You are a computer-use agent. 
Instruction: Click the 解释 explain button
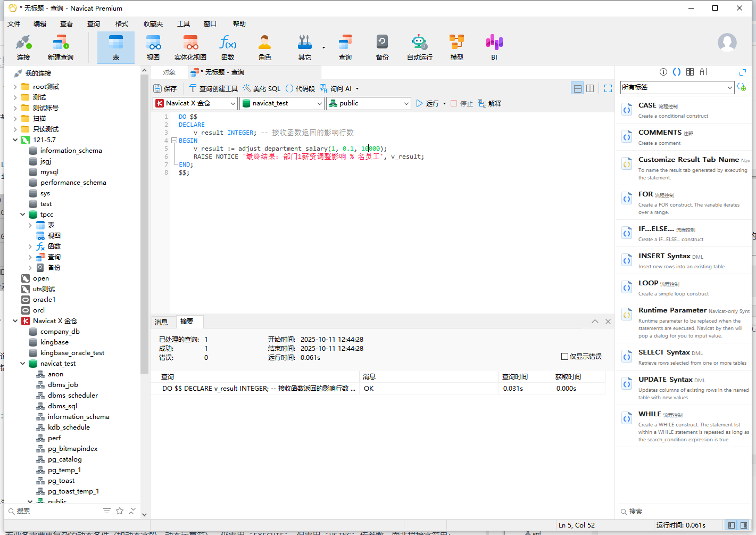coord(489,103)
